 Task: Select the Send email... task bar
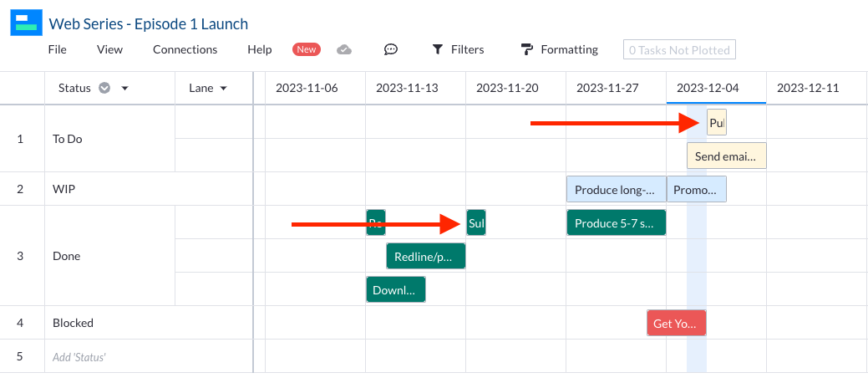726,156
